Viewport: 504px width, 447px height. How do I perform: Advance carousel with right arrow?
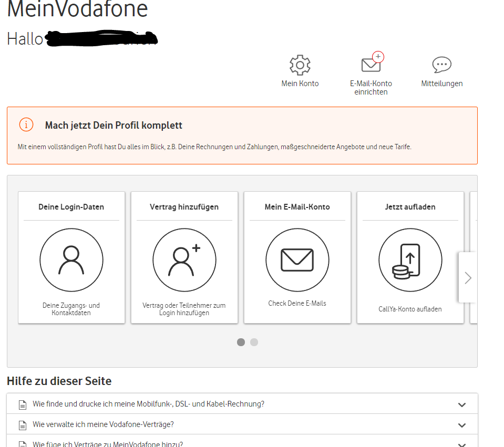point(468,278)
